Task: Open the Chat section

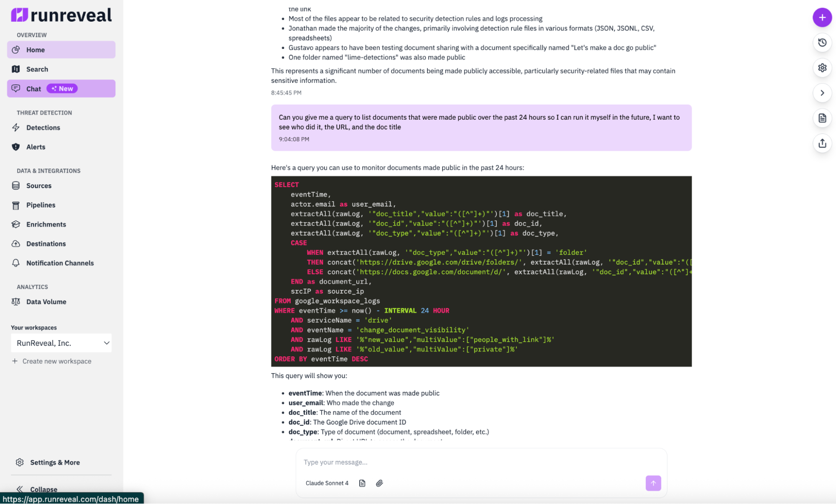Action: click(x=61, y=89)
